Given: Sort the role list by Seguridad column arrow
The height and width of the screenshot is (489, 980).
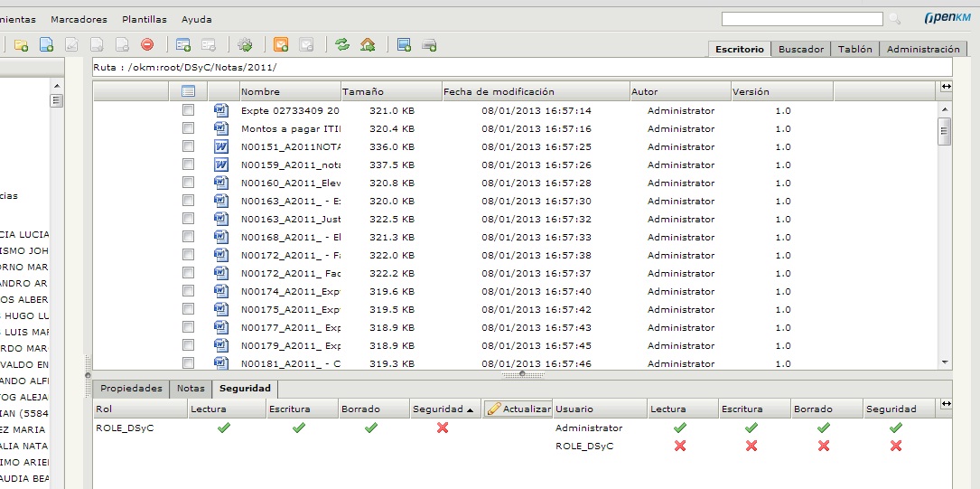Looking at the screenshot, I should click(470, 409).
